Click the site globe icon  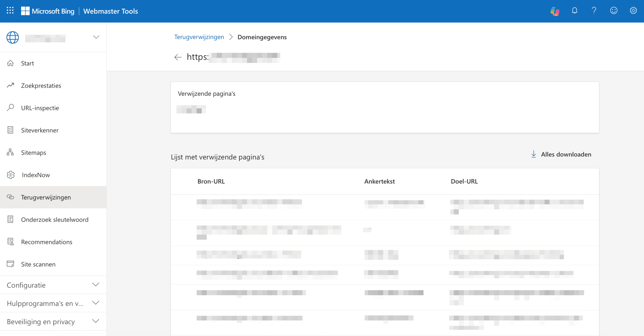pos(13,38)
